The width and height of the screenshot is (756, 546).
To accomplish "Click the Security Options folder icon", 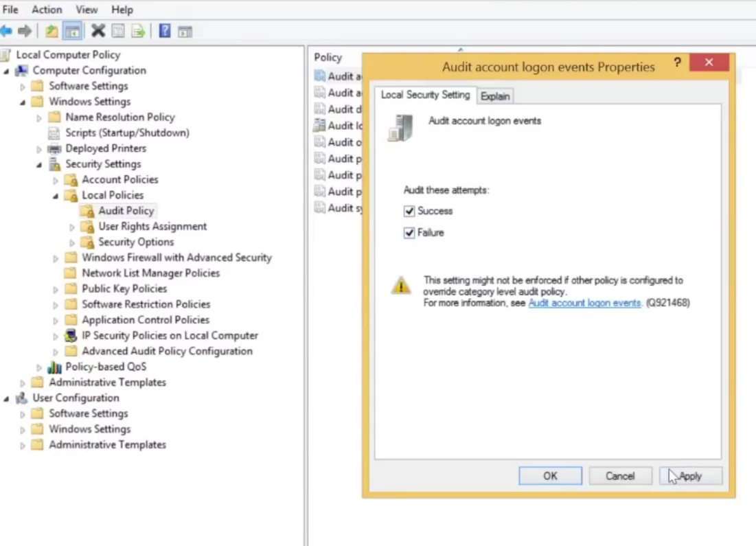I will tap(88, 242).
